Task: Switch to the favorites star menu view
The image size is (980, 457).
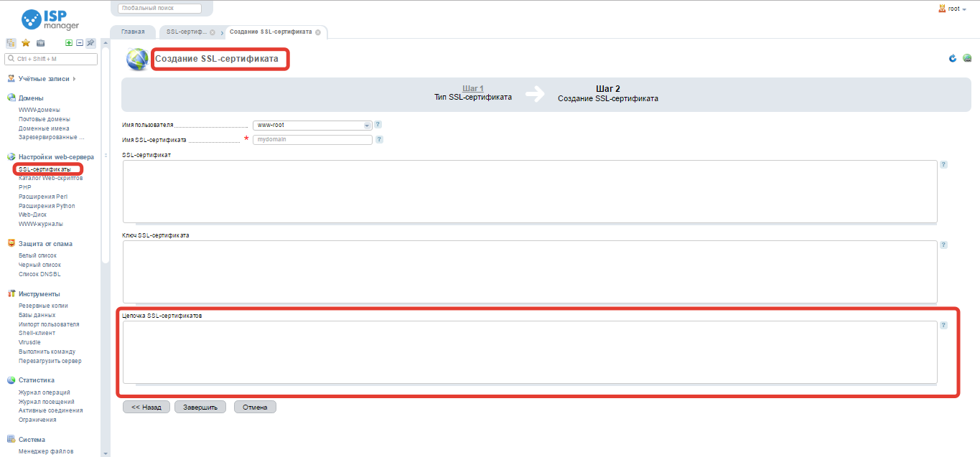Action: [25, 43]
